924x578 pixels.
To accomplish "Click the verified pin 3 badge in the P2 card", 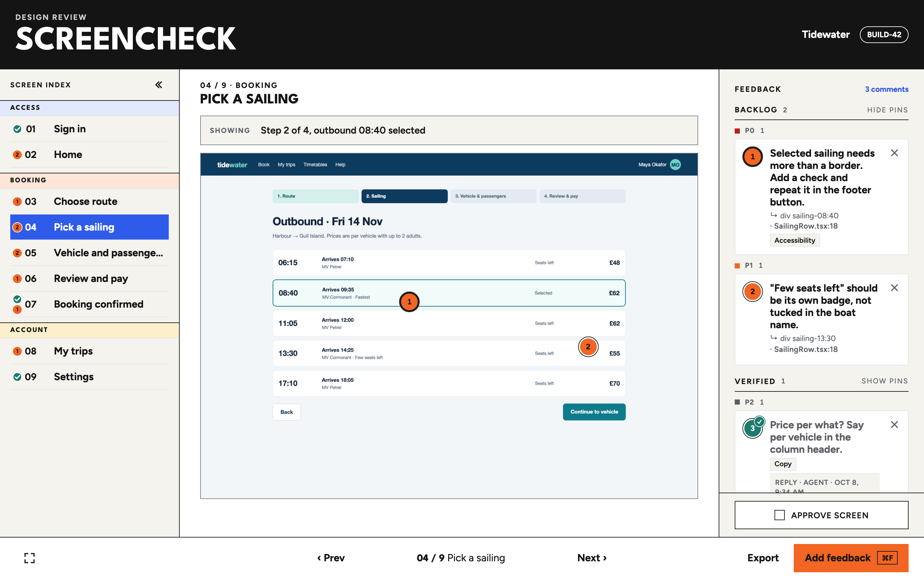I will tap(753, 428).
